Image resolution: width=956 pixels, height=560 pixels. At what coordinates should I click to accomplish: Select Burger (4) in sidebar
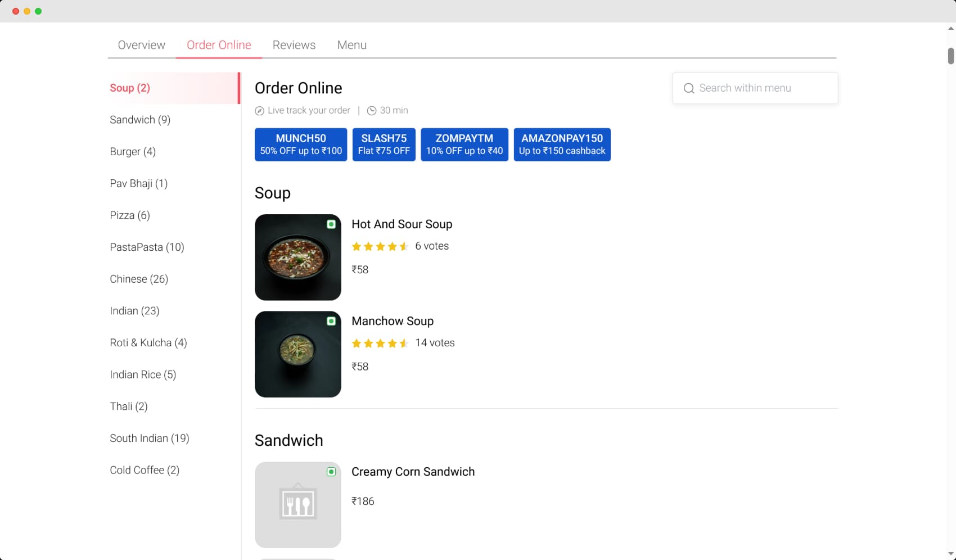point(133,152)
